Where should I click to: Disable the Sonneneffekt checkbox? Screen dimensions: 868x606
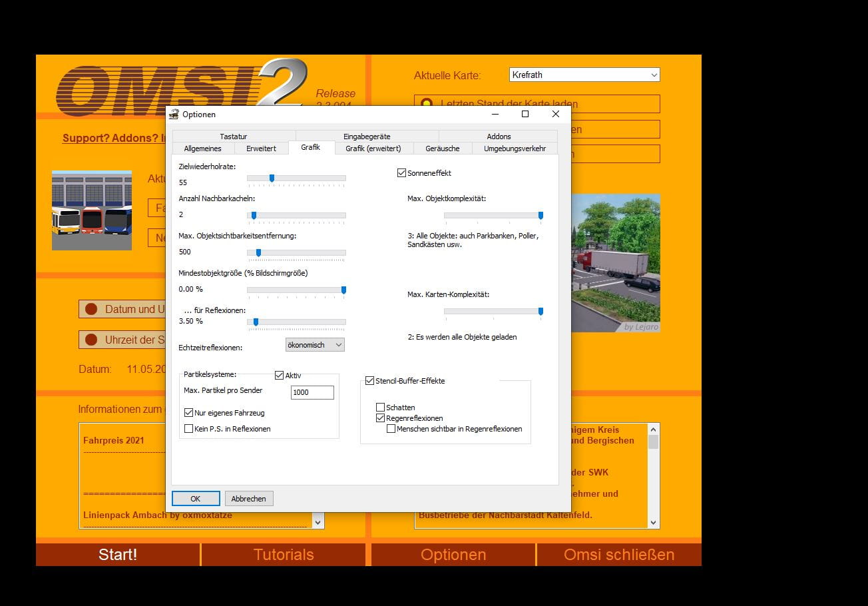coord(401,173)
